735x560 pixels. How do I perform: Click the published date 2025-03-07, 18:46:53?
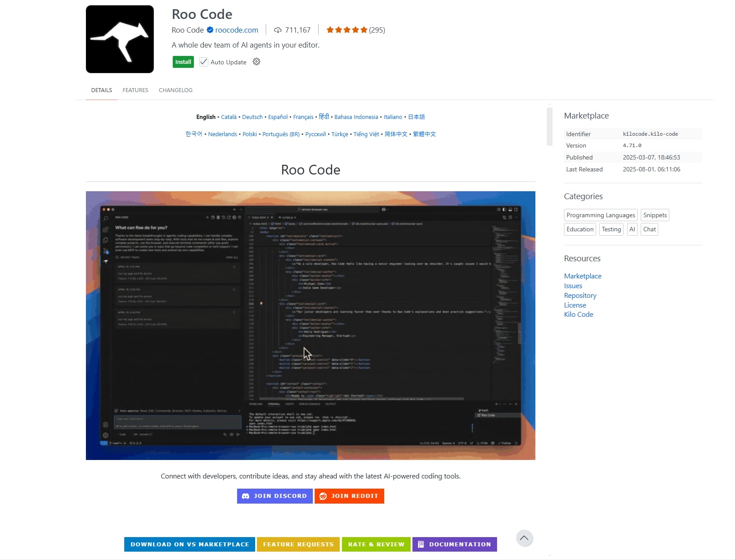click(651, 157)
